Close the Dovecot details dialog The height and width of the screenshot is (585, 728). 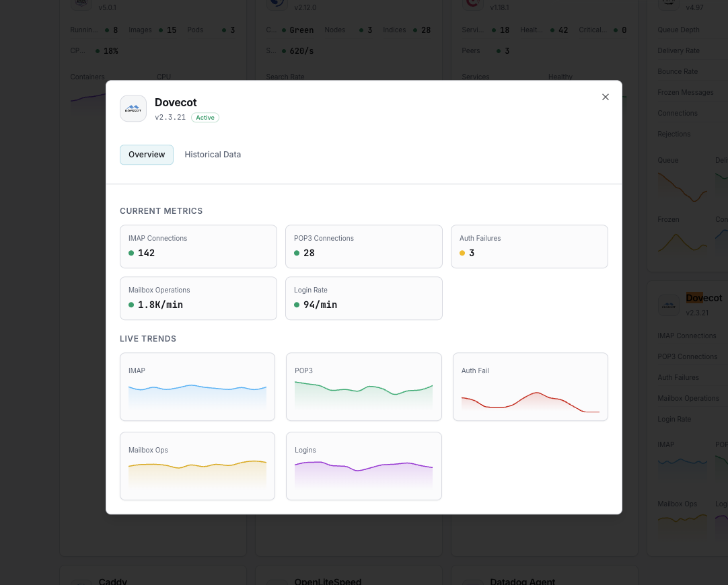click(605, 97)
